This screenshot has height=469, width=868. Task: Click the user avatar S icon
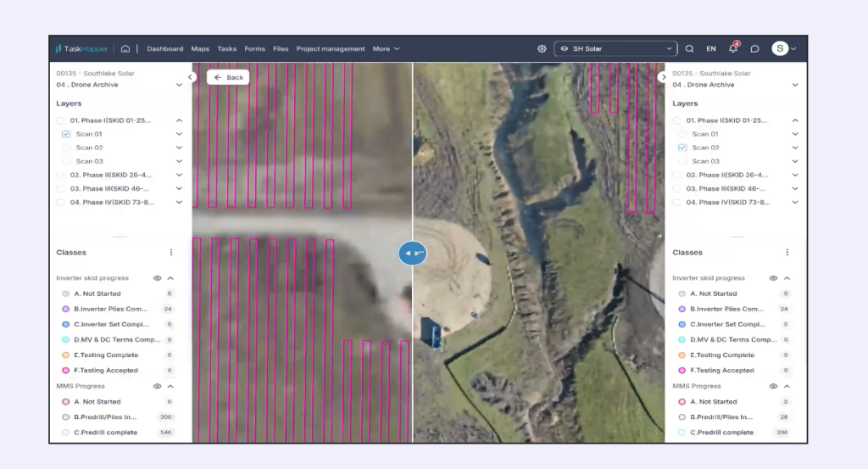[x=779, y=49]
